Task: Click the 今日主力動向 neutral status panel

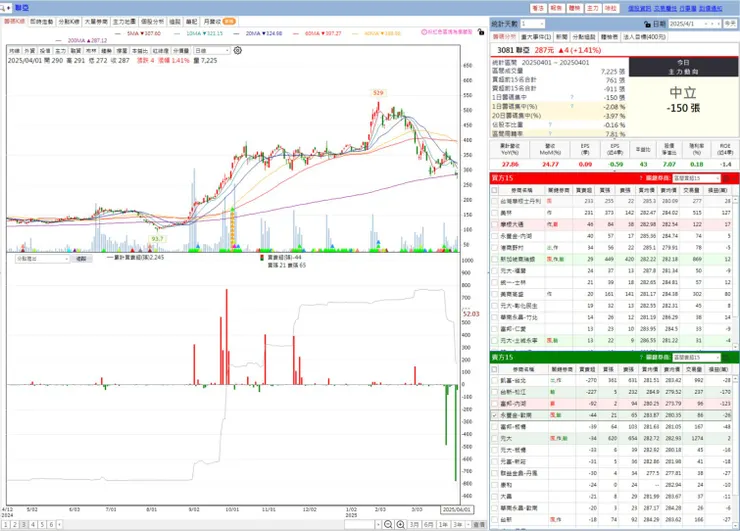Action: point(683,98)
